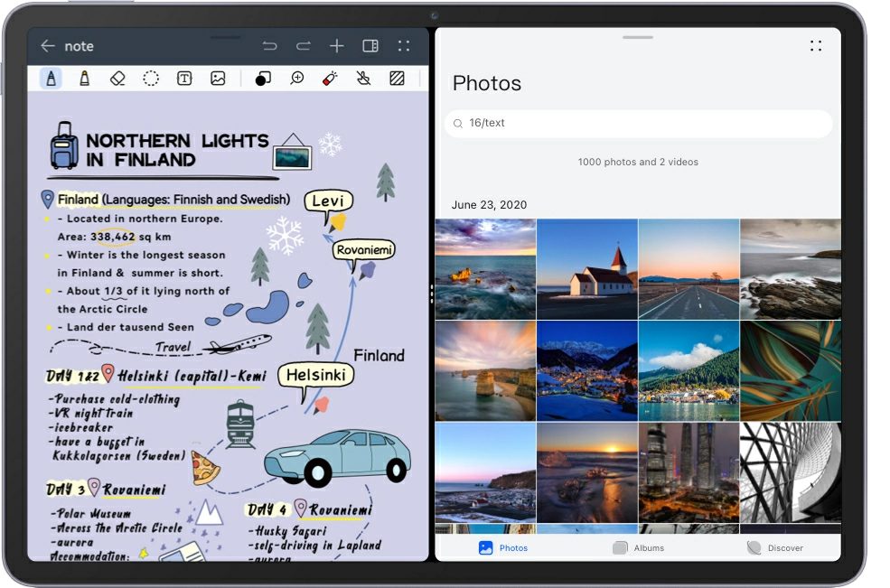The width and height of the screenshot is (890, 588).
Task: Redo the last undone action
Action: tap(304, 46)
